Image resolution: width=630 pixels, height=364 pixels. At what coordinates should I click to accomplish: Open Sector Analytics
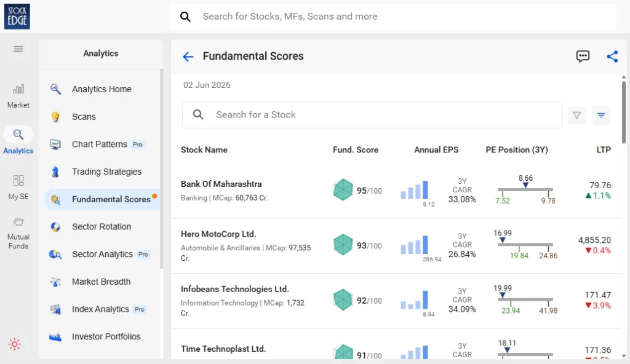[103, 255]
